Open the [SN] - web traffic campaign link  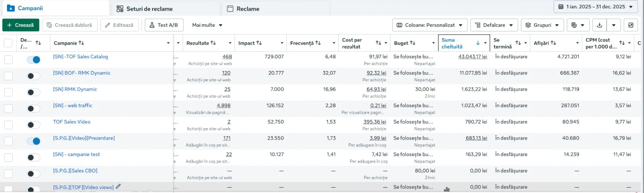(72, 106)
